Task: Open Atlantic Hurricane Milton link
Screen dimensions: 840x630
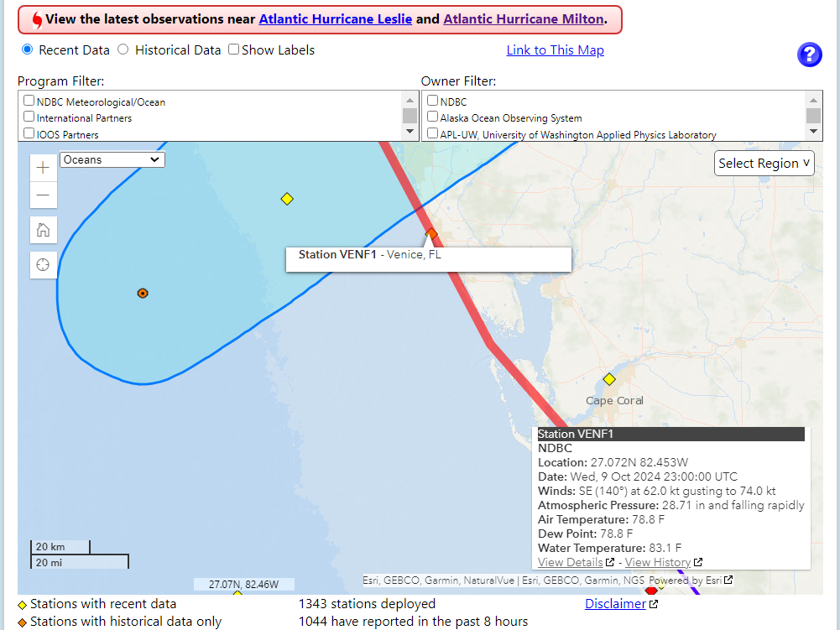Action: (524, 19)
